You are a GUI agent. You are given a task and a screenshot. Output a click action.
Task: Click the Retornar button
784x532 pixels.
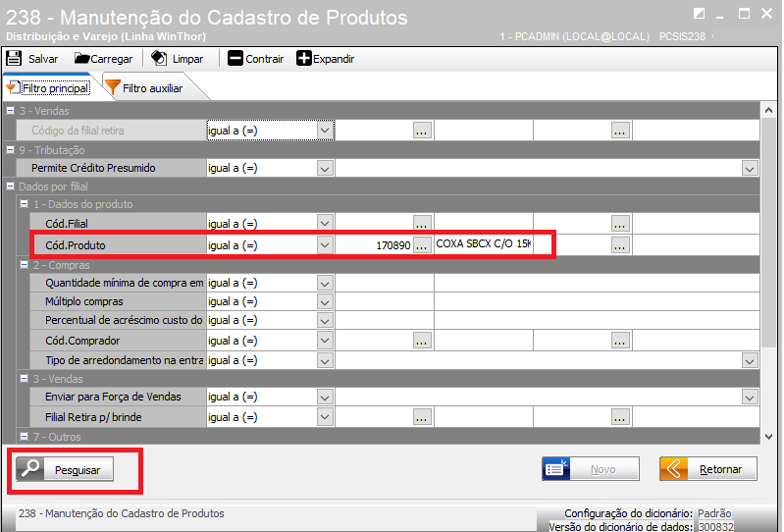[x=708, y=469]
